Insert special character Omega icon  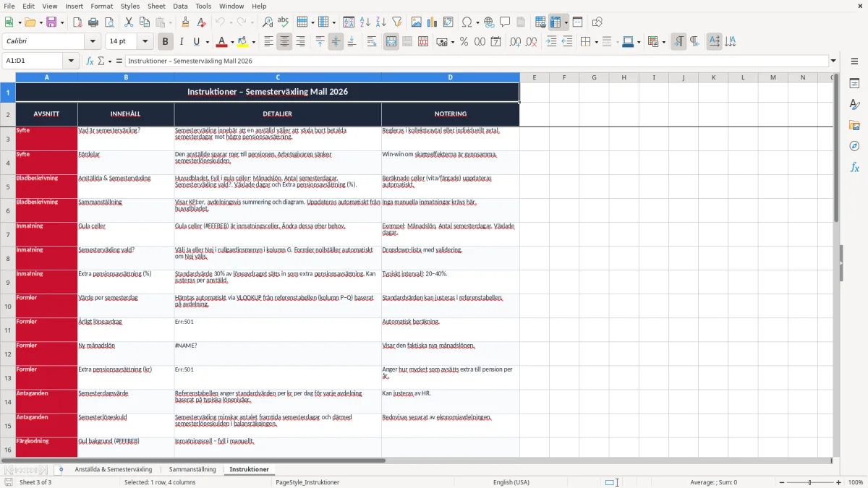coord(467,22)
